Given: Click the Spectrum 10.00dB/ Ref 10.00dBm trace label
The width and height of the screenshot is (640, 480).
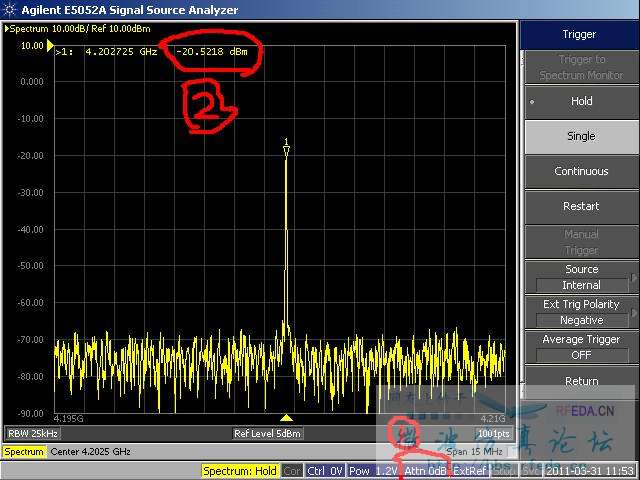Looking at the screenshot, I should pos(78,29).
